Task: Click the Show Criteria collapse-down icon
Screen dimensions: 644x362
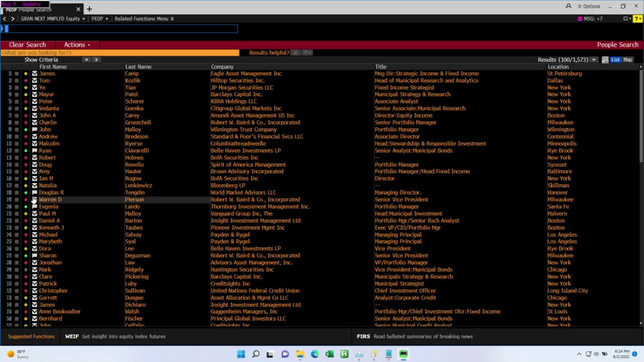Action: point(96,60)
